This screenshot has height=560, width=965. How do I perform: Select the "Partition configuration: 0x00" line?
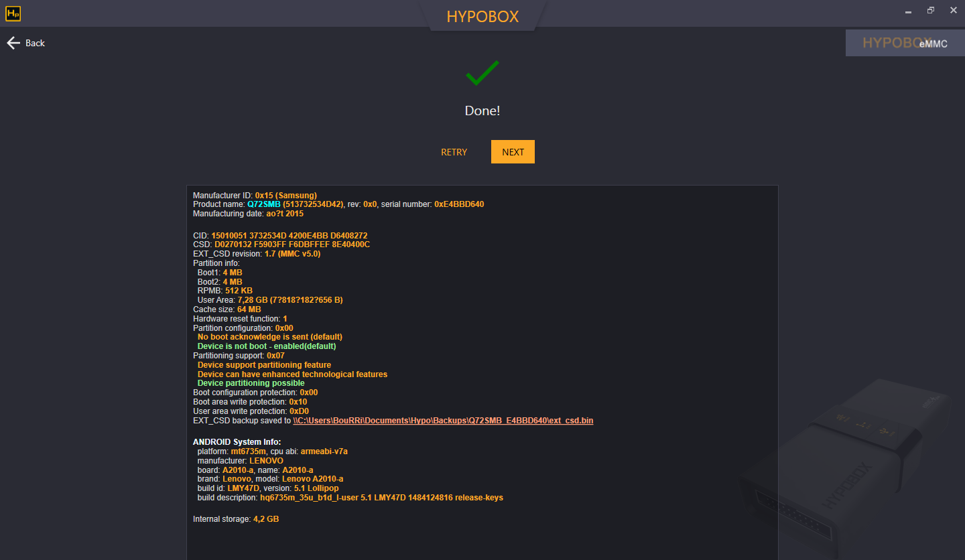[x=243, y=328]
